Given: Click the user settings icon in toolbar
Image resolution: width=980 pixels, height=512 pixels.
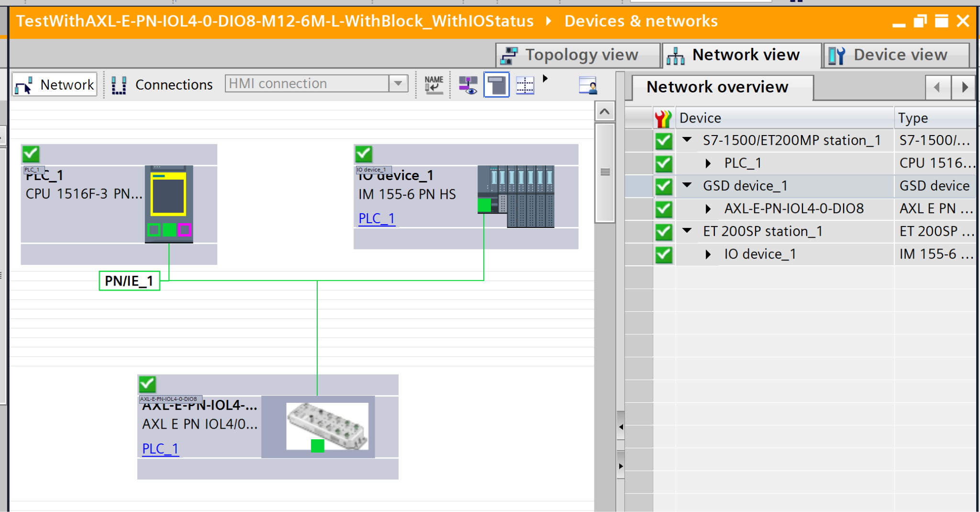Looking at the screenshot, I should 588,85.
